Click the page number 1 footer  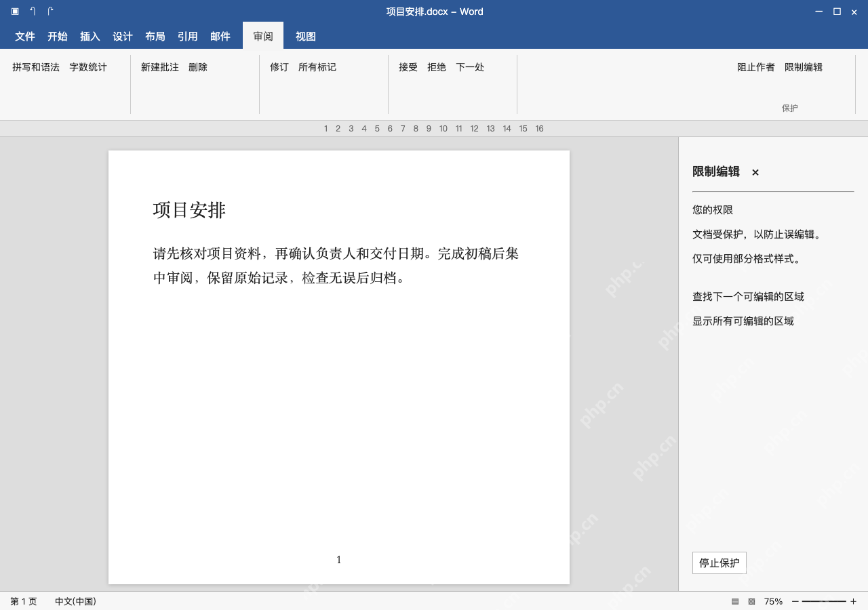[x=339, y=560]
